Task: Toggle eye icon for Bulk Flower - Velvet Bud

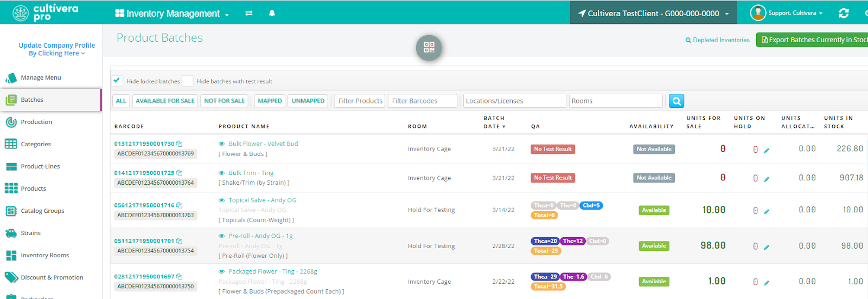Action: click(222, 144)
